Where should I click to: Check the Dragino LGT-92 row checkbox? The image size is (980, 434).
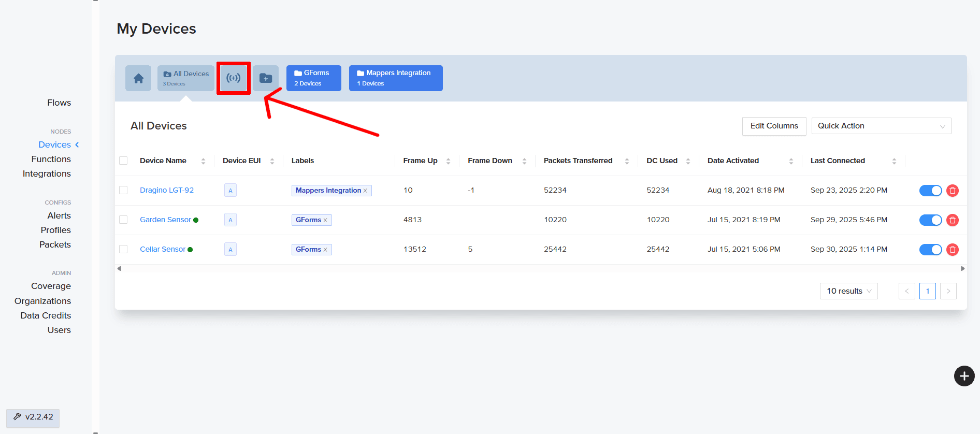(x=123, y=190)
